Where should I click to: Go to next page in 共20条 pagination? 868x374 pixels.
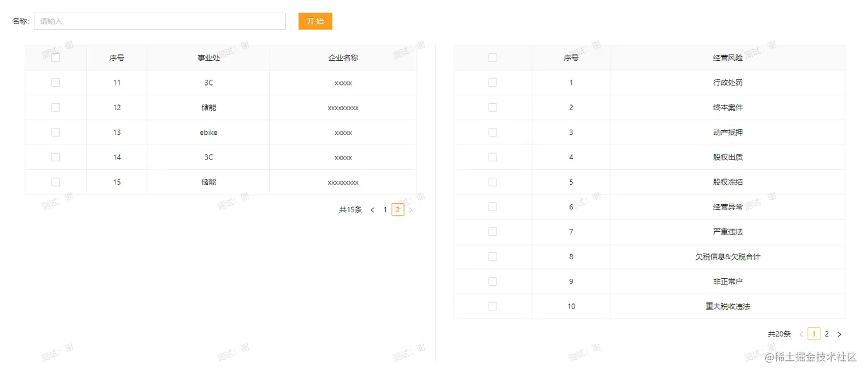click(839, 334)
